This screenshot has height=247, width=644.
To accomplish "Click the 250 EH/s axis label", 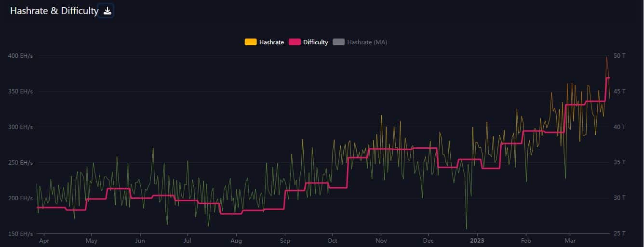I will [20, 163].
